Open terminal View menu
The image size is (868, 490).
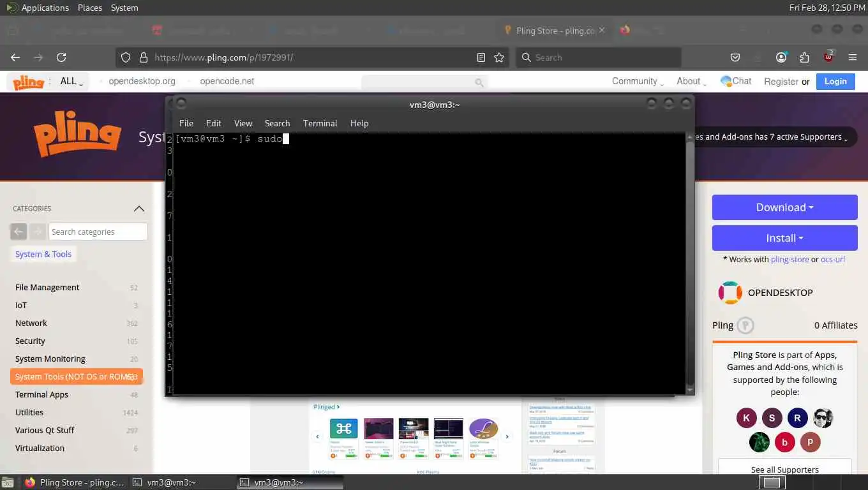(243, 123)
